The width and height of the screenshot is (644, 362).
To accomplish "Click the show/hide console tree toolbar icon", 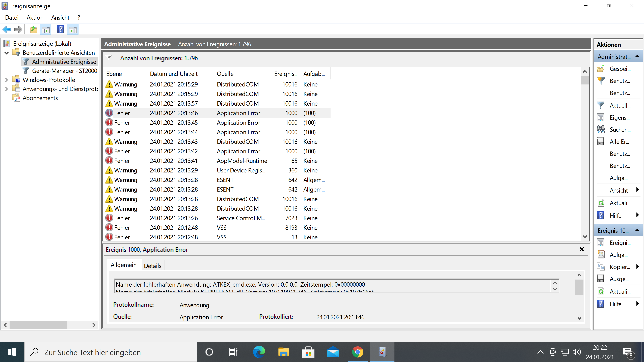I will point(46,29).
